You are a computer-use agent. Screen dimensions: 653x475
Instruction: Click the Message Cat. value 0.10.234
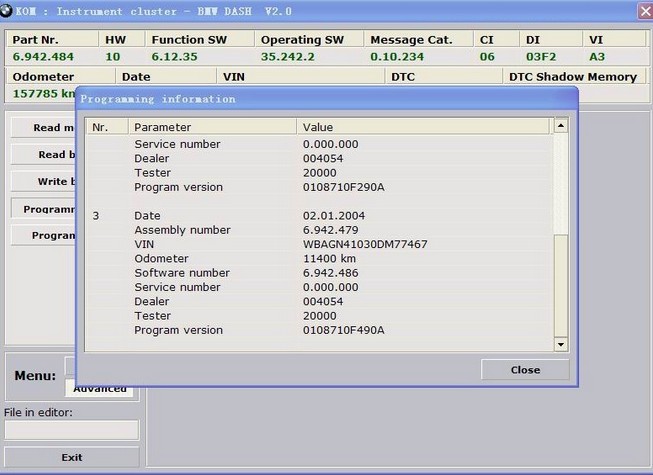pos(397,57)
